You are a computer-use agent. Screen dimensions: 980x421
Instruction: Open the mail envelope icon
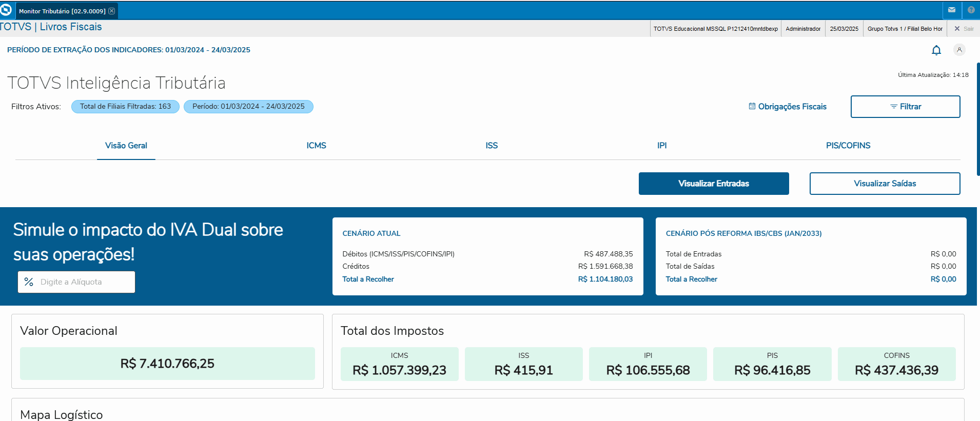(952, 10)
